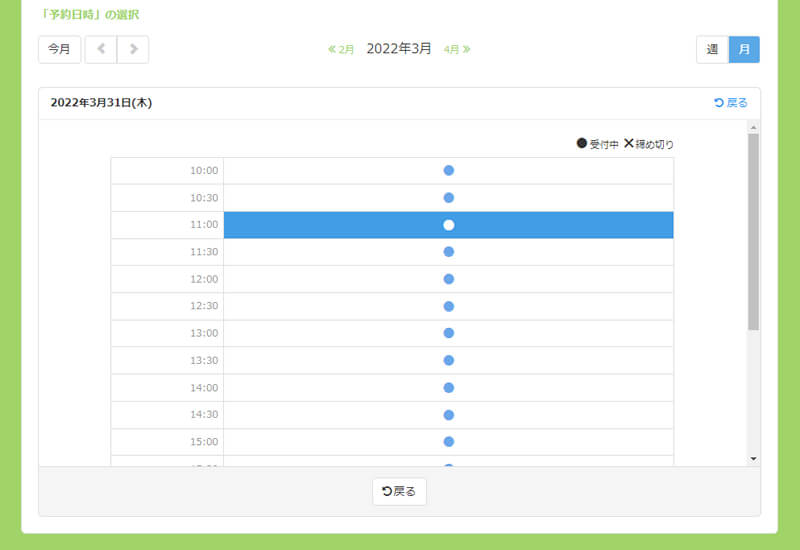This screenshot has width=800, height=550.
Task: Choose the 11:30 available slot dot
Action: (449, 252)
